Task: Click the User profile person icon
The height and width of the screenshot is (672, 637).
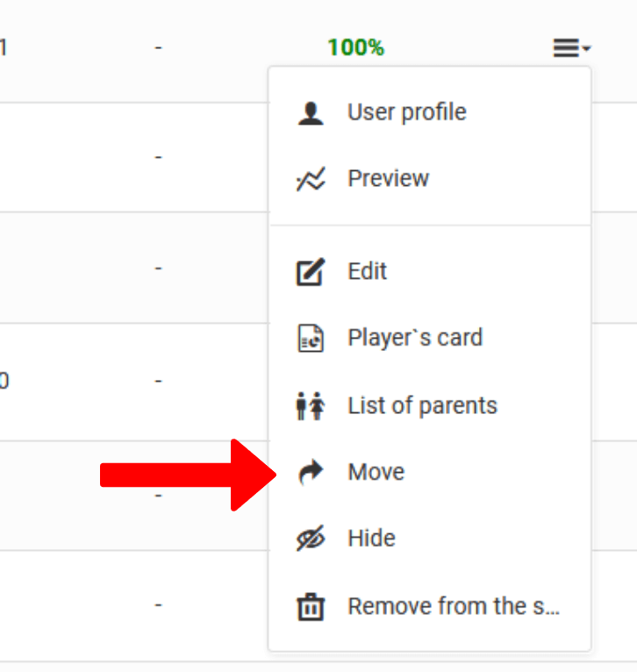Action: pyautogui.click(x=311, y=113)
